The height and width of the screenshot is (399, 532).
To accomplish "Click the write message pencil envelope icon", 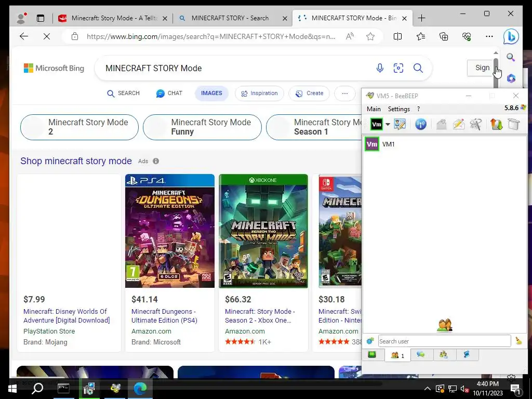I will [458, 124].
